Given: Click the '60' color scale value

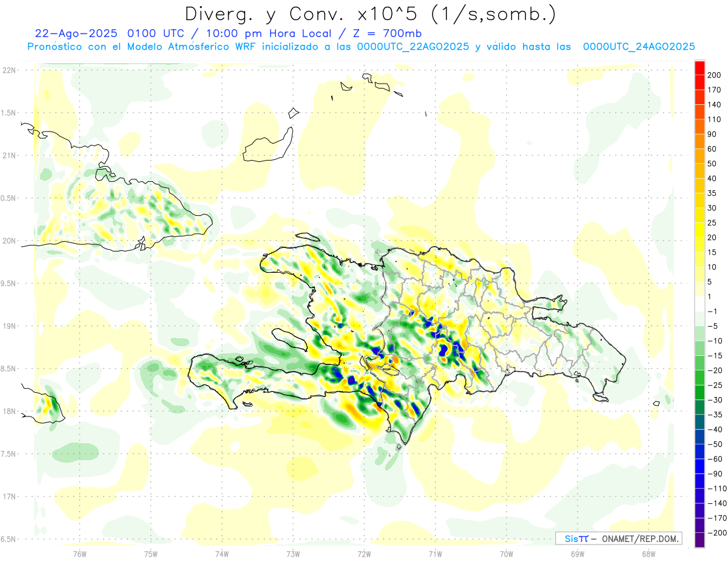Looking at the screenshot, I should tap(713, 149).
